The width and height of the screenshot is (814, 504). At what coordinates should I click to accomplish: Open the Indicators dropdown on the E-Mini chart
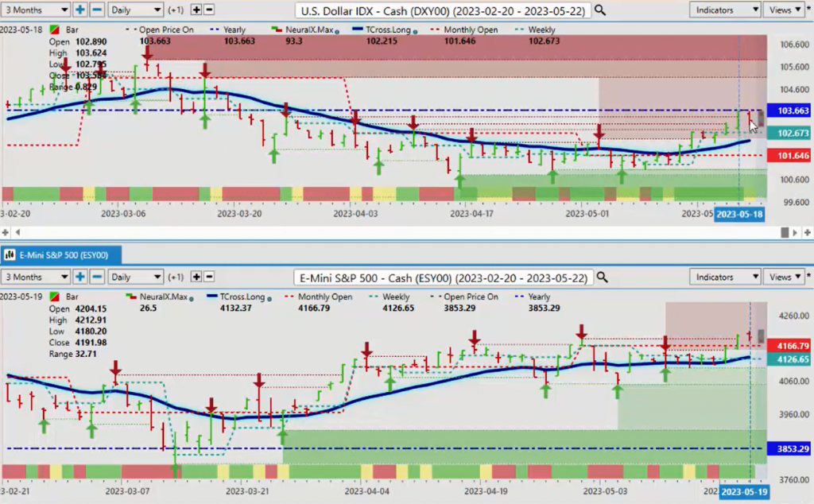tap(725, 277)
